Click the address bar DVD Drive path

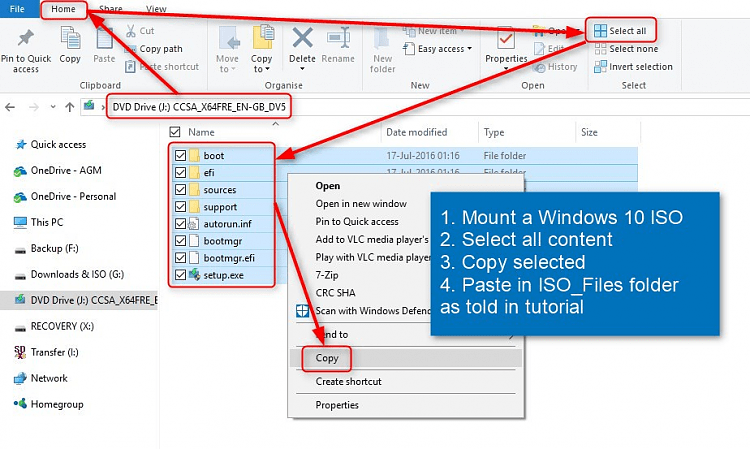[x=199, y=107]
